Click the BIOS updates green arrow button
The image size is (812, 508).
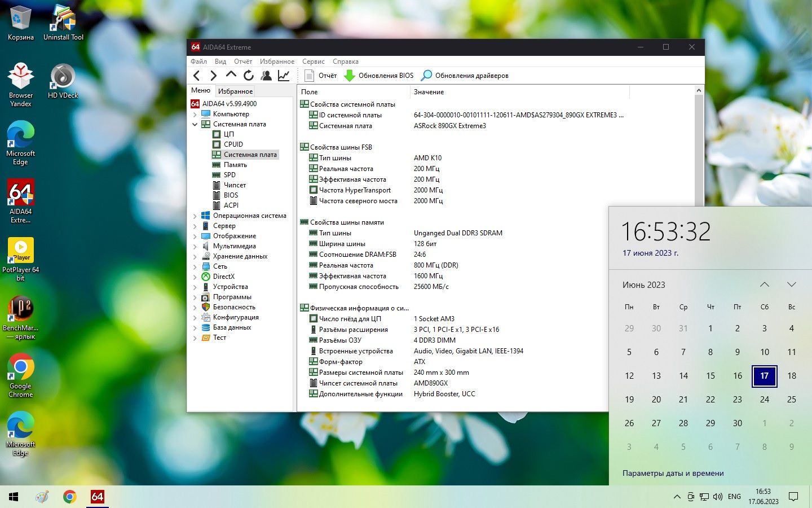click(378, 76)
